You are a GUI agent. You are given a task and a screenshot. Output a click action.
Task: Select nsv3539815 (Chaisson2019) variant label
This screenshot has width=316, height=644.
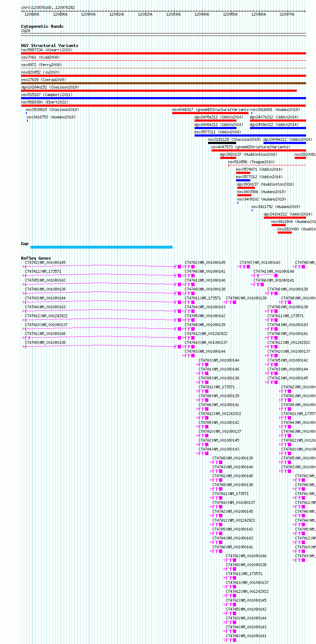point(52,110)
